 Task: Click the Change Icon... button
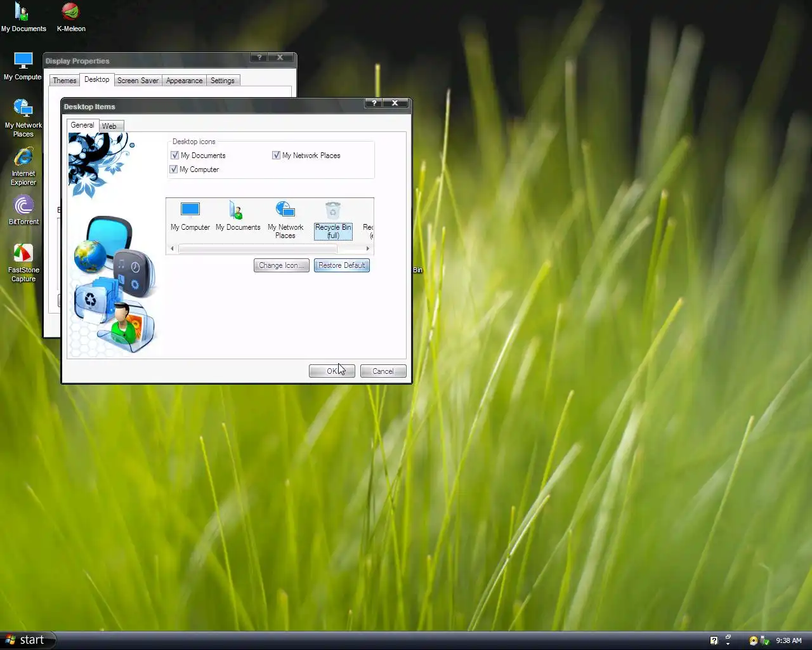282,265
